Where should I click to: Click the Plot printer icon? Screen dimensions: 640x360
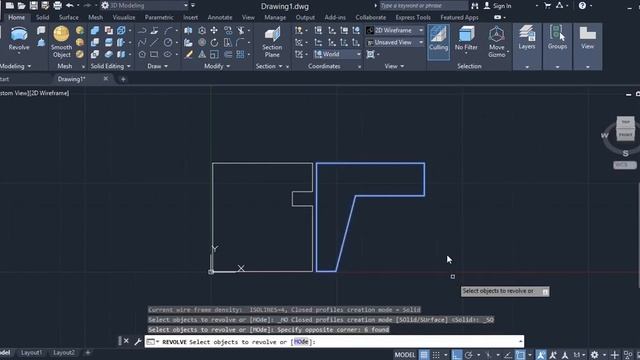pos(58,6)
